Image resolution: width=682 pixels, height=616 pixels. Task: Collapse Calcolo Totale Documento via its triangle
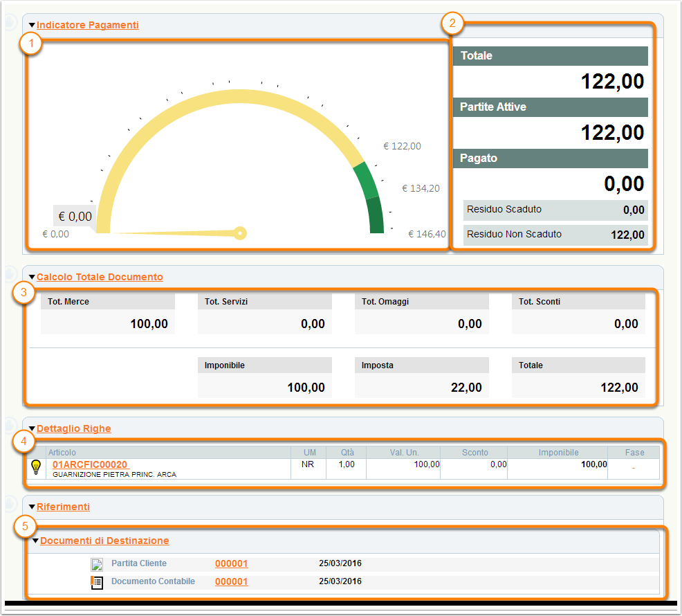point(32,278)
